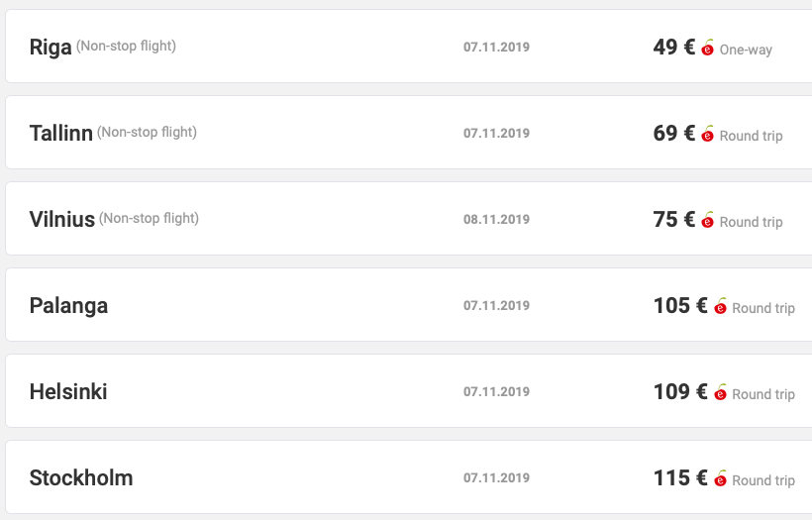Open the Stockholm flight offer

(409, 477)
